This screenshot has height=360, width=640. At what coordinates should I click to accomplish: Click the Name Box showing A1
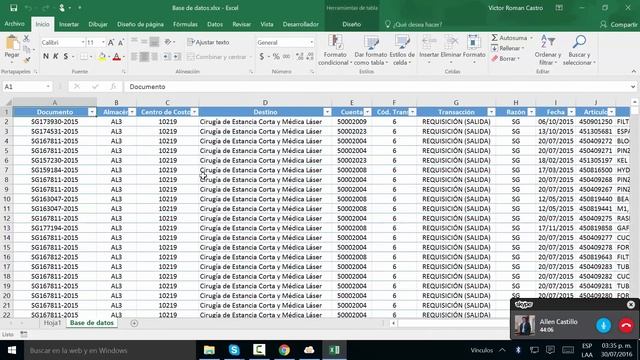pos(27,87)
